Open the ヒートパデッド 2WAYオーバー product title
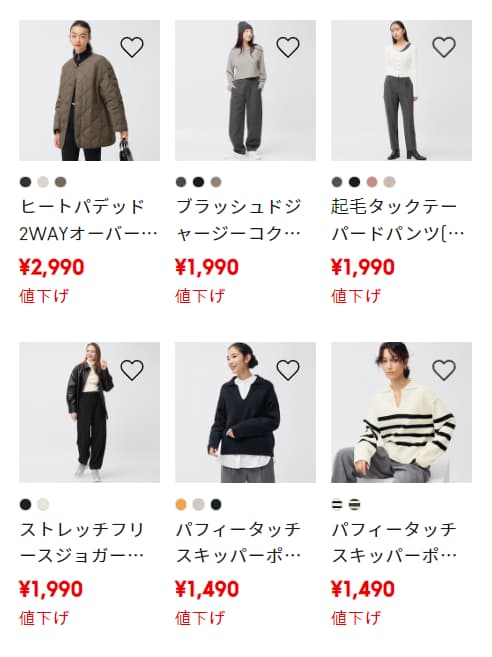The height and width of the screenshot is (657, 492). [88, 220]
